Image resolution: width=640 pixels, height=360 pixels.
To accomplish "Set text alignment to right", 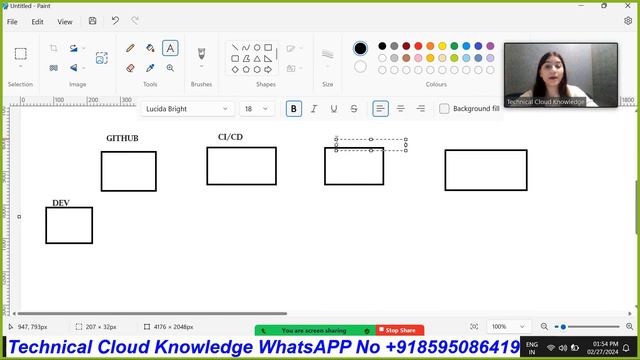I will point(421,109).
